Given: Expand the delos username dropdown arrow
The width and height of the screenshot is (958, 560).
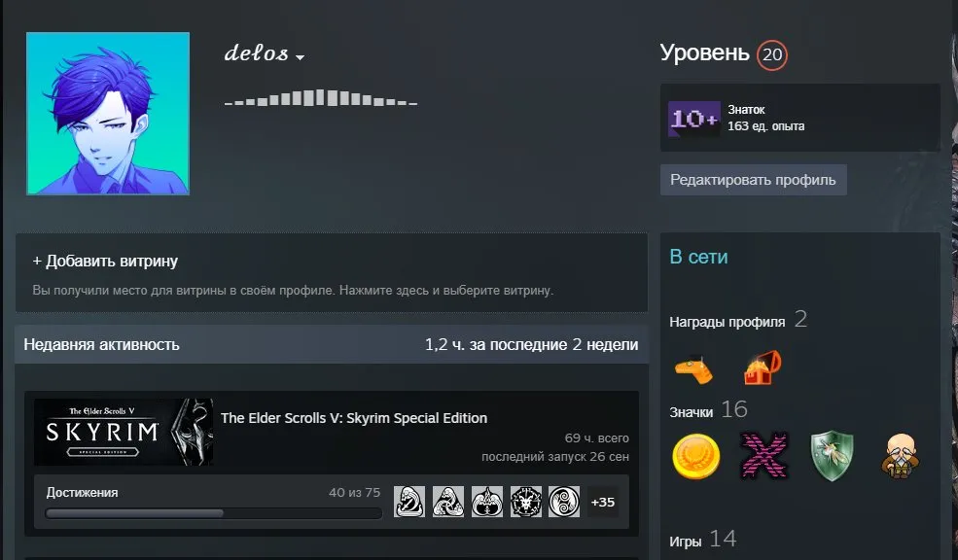Looking at the screenshot, I should 300,57.
